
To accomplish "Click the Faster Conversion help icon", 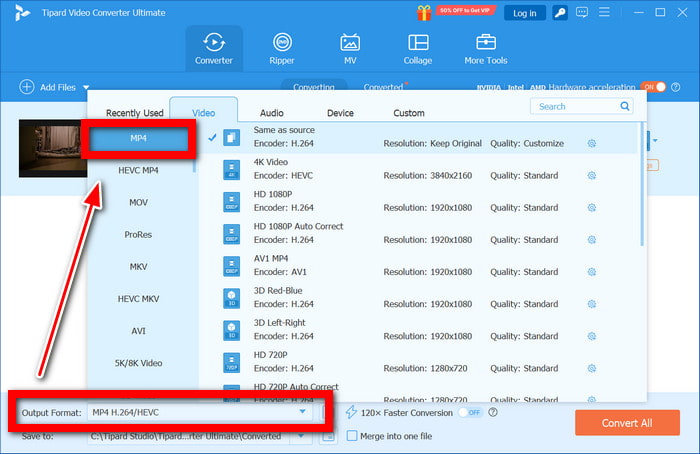I will click(492, 412).
